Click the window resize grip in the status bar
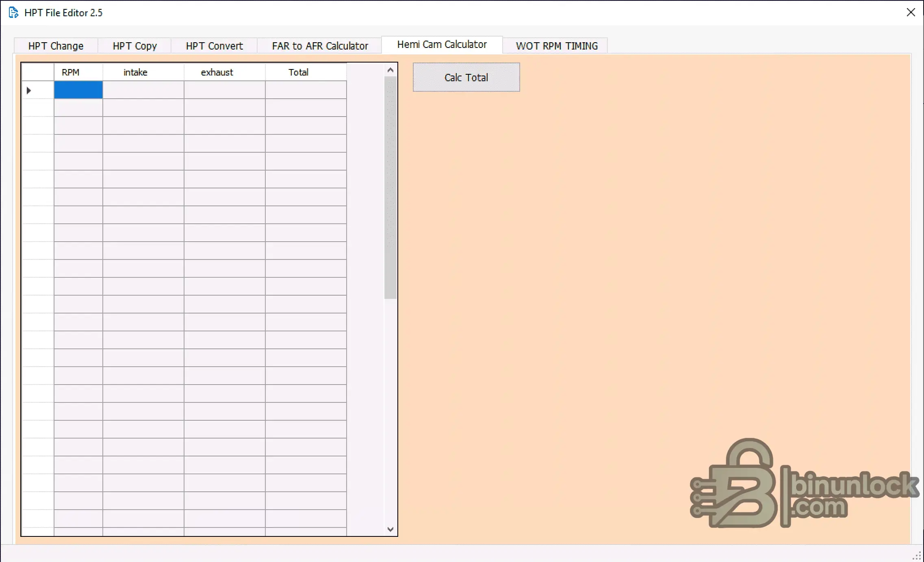Screen dimensions: 924x562 pos(917,556)
